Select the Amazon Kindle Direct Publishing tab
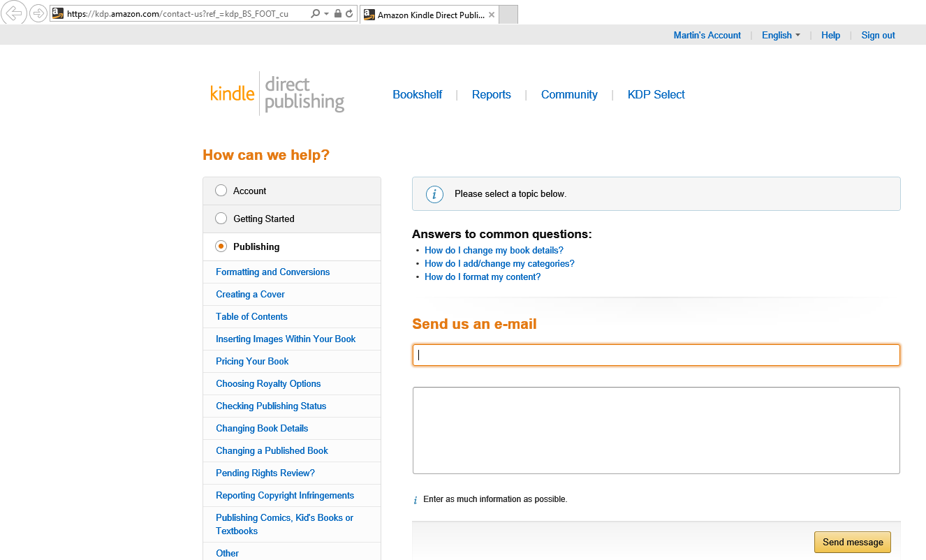The width and height of the screenshot is (926, 560). tap(429, 15)
